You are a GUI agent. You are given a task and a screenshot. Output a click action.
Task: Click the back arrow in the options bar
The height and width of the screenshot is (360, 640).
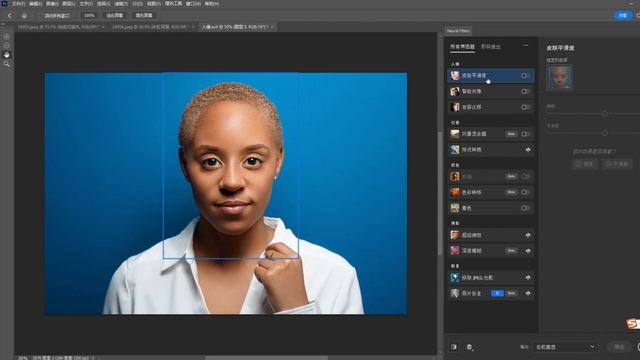click(x=10, y=16)
